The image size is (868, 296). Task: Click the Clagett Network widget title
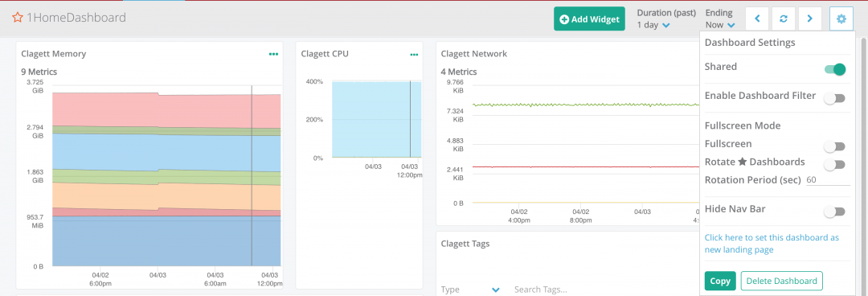click(x=474, y=54)
